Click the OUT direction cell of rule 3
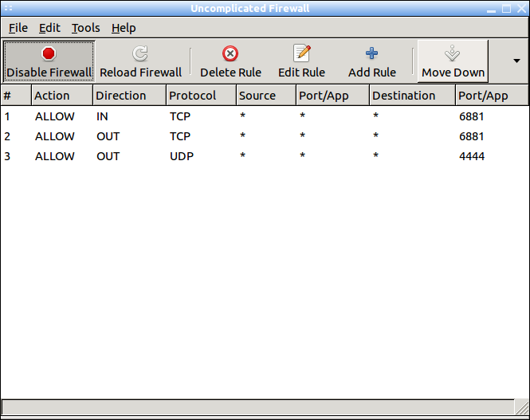This screenshot has width=530, height=420. click(x=108, y=156)
